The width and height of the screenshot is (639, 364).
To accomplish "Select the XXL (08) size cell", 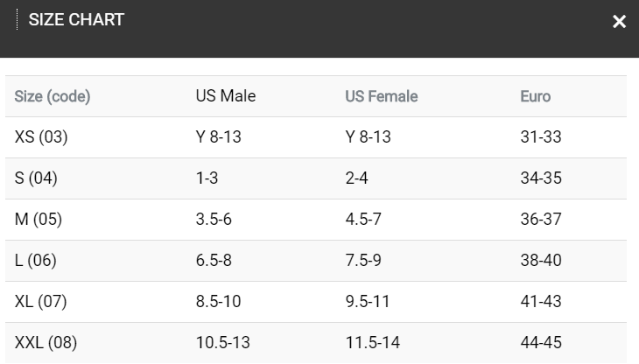I will pos(47,342).
